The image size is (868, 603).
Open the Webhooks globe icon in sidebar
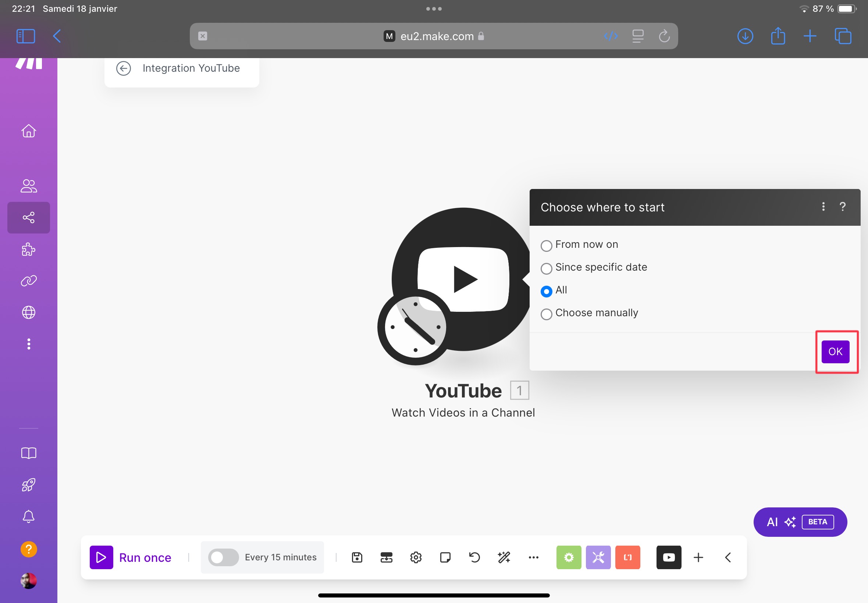point(29,313)
